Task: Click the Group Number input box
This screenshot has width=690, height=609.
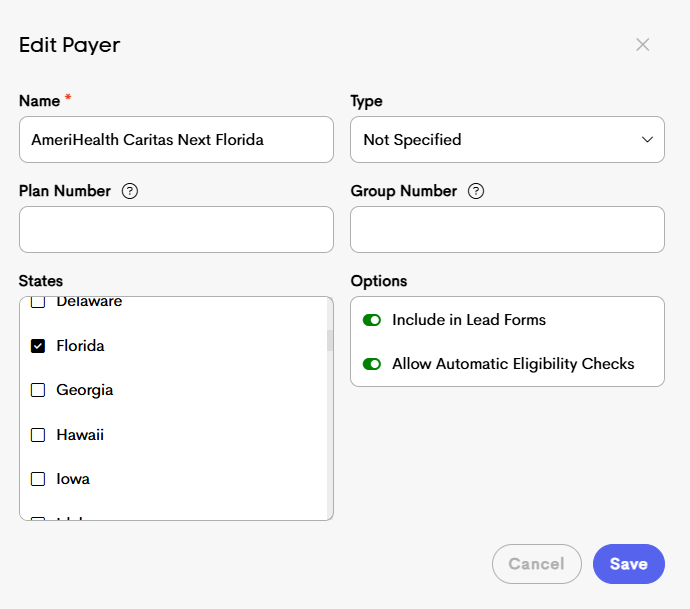Action: pos(507,230)
